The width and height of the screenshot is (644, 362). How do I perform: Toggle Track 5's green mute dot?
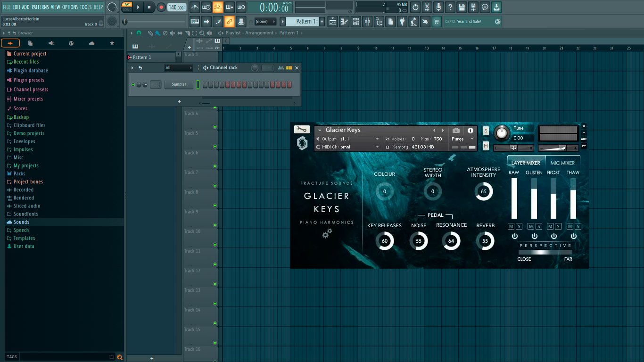pos(215,146)
